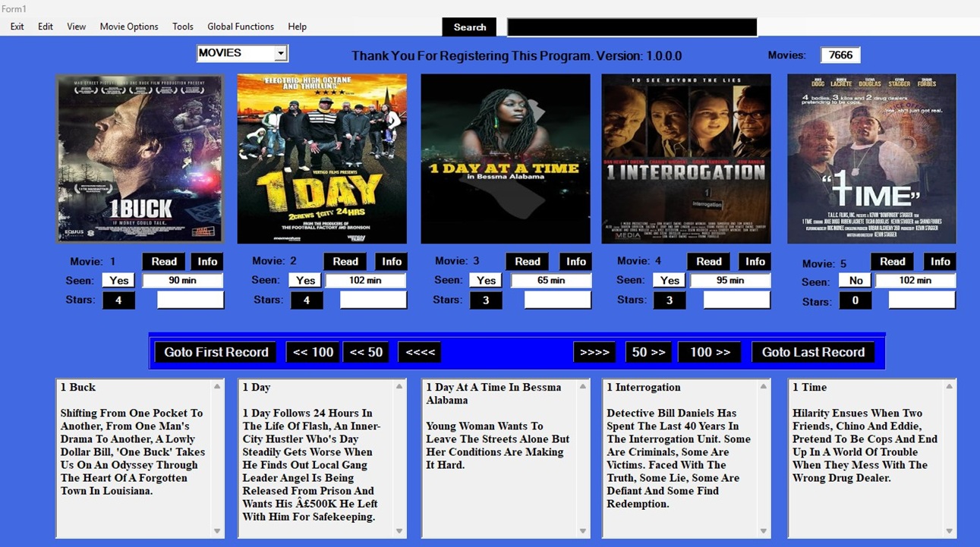Toggle Seen Yes for Movie 2
Screen dimensions: 980x547
point(306,281)
